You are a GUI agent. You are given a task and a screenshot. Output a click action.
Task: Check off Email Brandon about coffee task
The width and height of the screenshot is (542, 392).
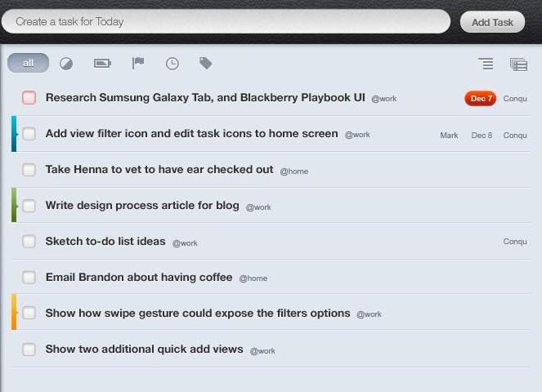tap(29, 277)
